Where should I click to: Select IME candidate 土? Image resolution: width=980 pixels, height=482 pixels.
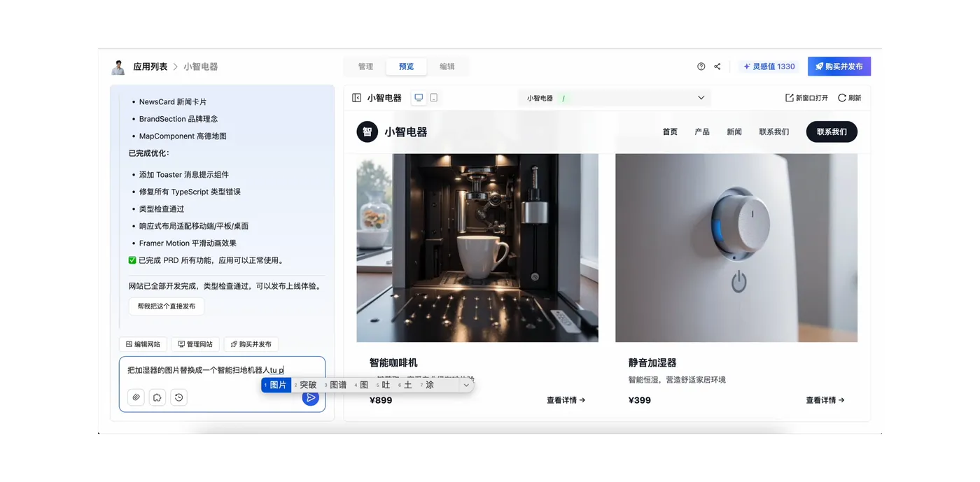pyautogui.click(x=406, y=385)
